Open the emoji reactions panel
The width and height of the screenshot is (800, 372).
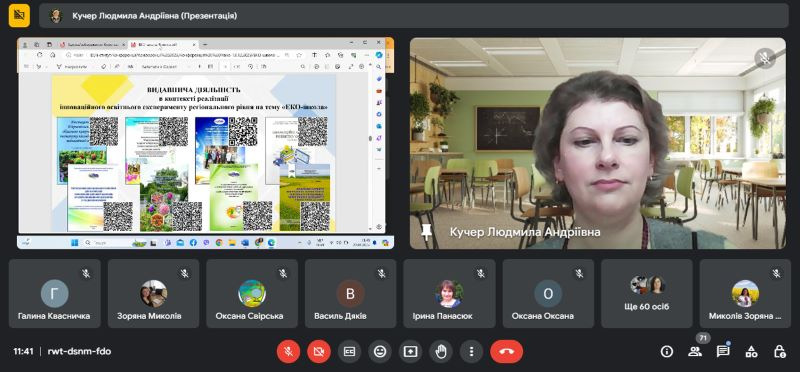pos(380,352)
